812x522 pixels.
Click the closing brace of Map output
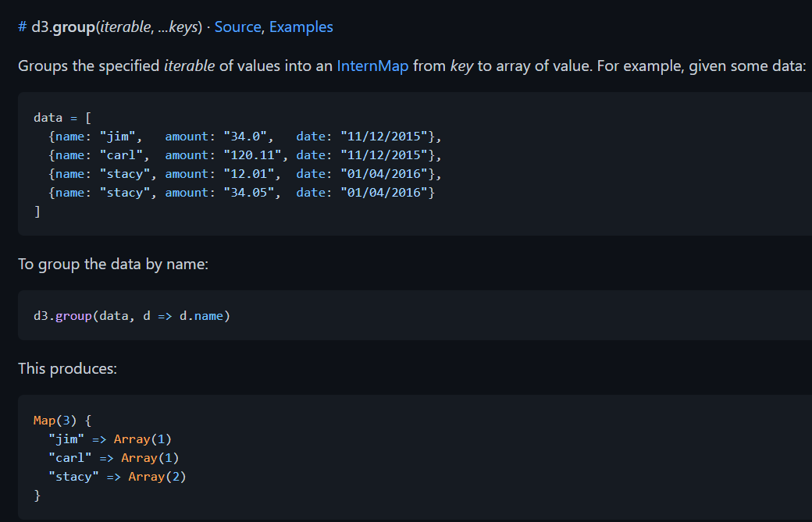pos(37,495)
